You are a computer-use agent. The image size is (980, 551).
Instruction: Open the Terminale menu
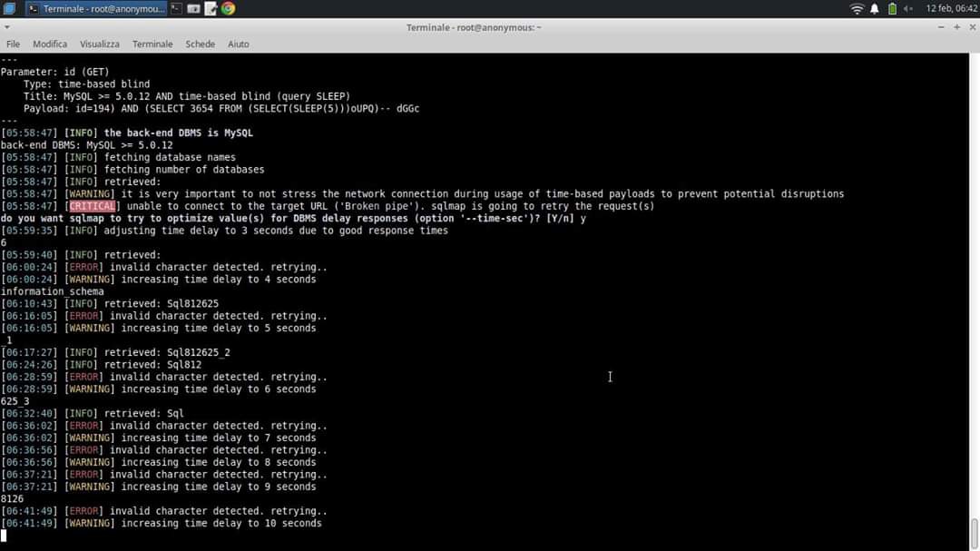pyautogui.click(x=152, y=44)
